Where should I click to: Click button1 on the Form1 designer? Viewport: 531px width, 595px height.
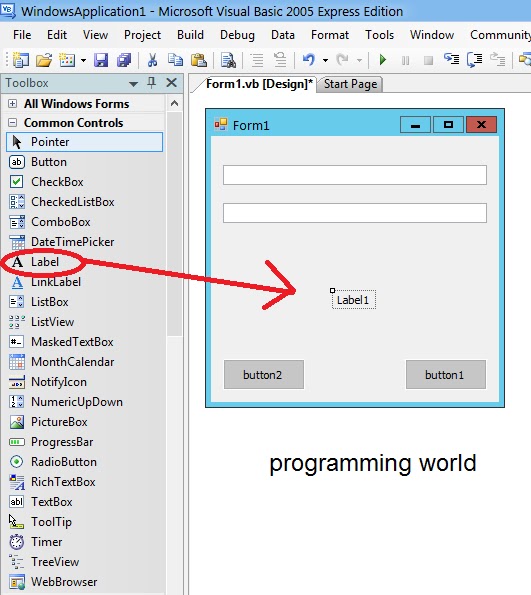(x=446, y=375)
